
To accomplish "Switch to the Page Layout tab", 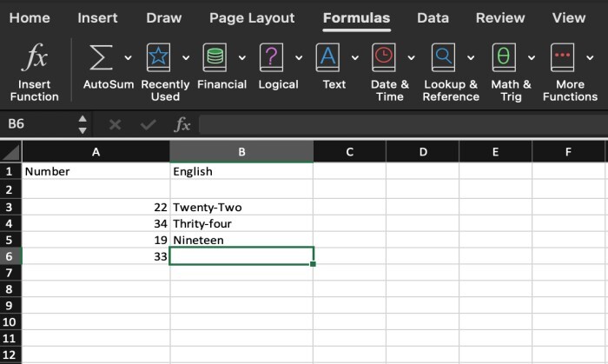I will (x=252, y=17).
